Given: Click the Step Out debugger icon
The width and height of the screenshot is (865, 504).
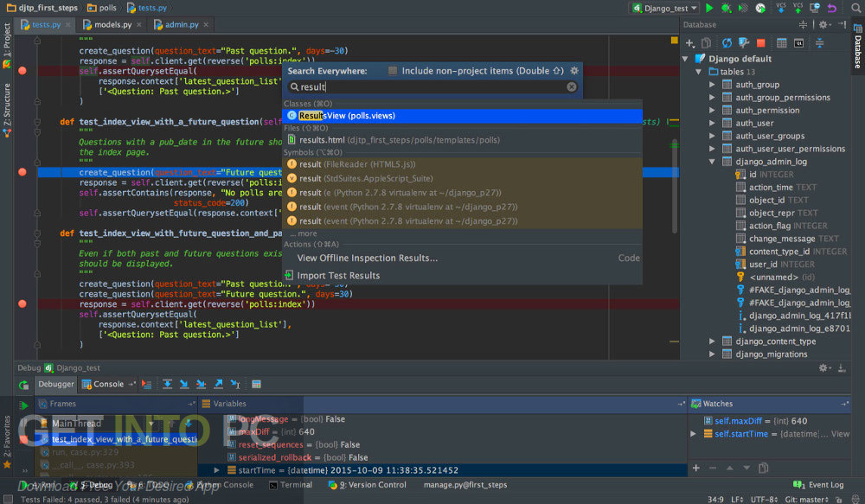Looking at the screenshot, I should (x=219, y=385).
